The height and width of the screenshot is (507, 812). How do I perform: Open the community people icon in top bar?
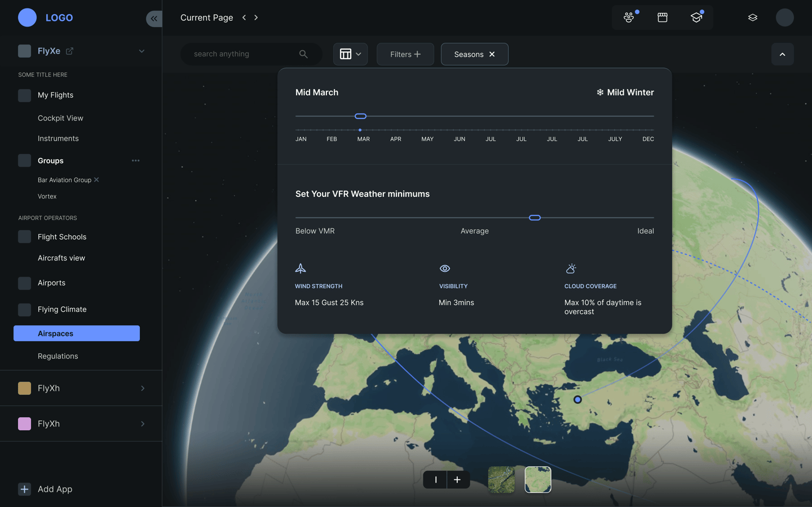pos(629,17)
